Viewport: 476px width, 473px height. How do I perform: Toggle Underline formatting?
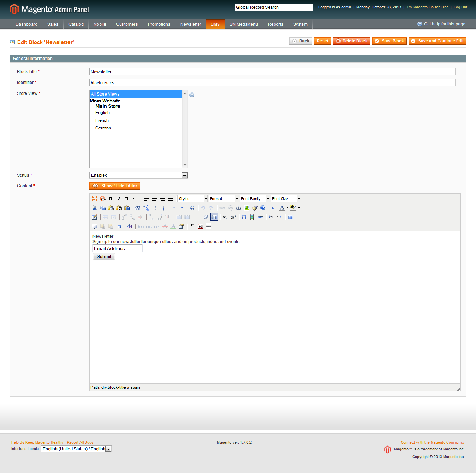point(127,199)
